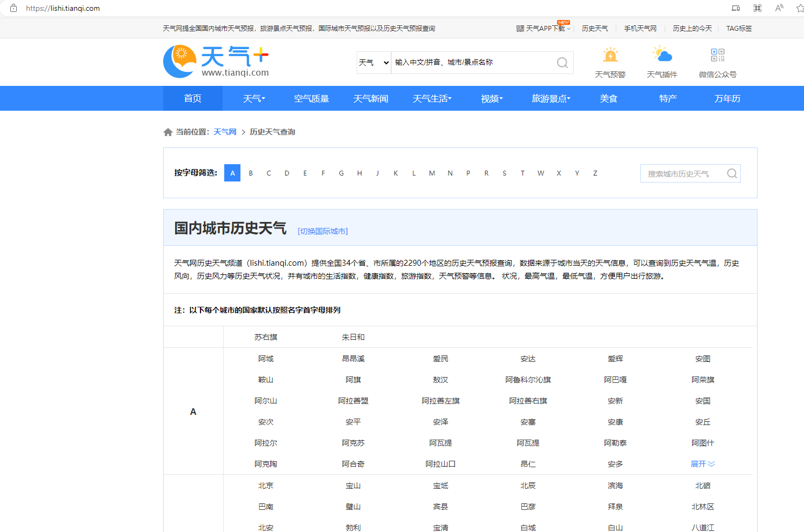Open the 天气 search type dropdown
The image size is (804, 532).
(x=374, y=63)
